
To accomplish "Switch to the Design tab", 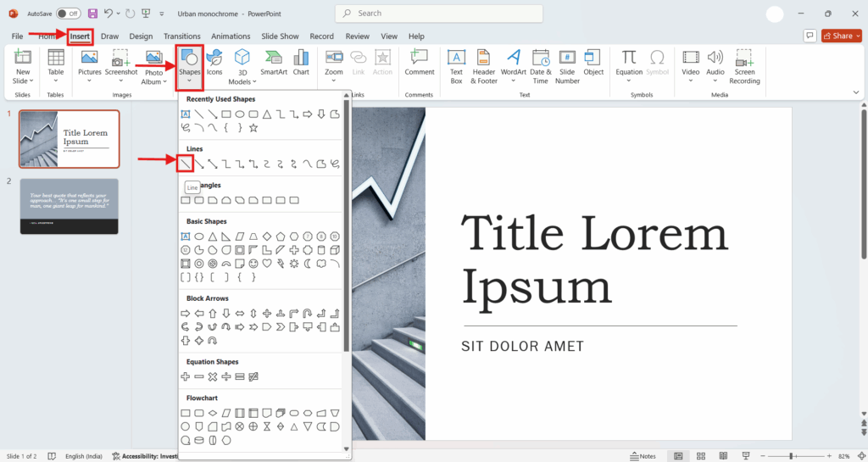I will pyautogui.click(x=141, y=36).
